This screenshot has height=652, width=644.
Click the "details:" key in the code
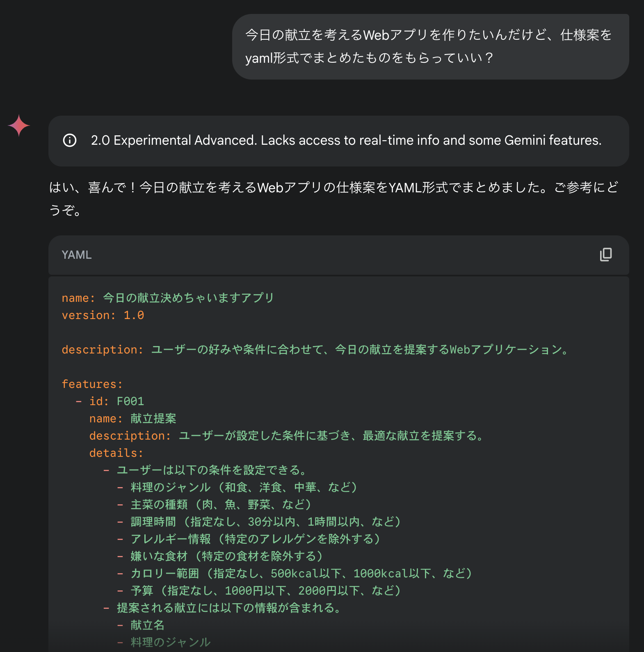(116, 453)
